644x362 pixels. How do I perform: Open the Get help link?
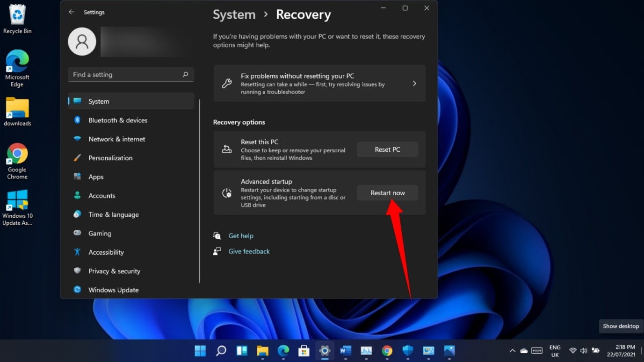click(x=241, y=236)
